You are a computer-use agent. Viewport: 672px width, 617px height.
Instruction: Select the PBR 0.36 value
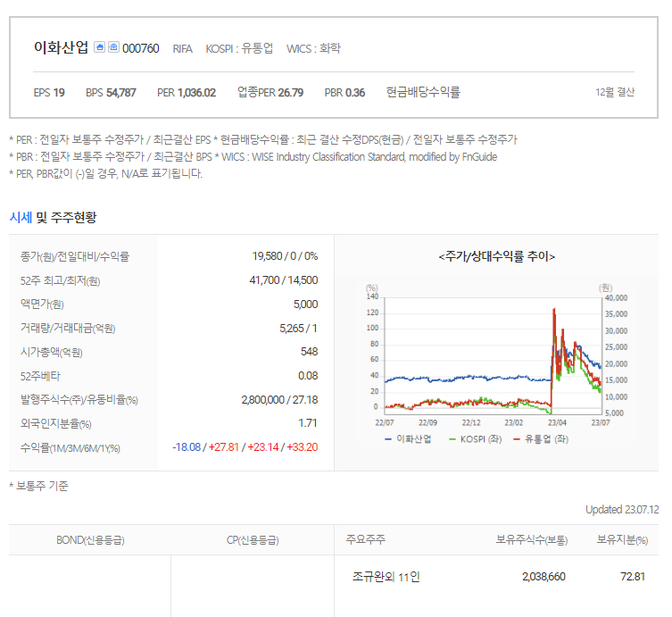[x=344, y=93]
